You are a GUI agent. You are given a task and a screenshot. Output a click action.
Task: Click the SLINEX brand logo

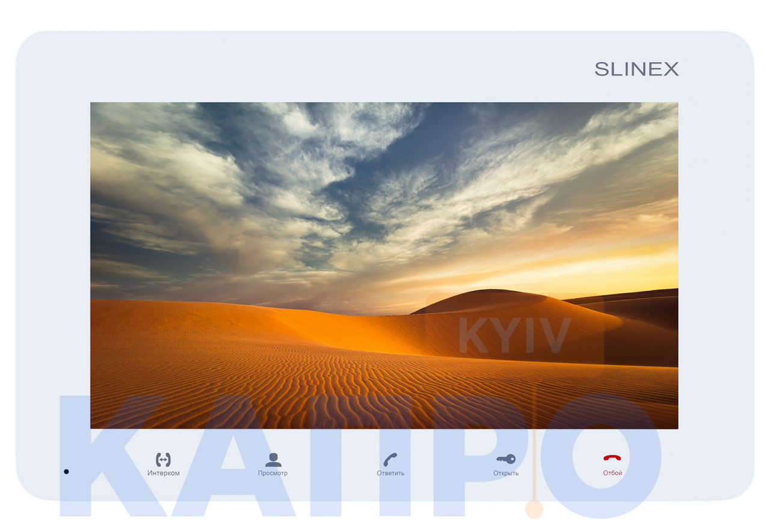tap(636, 70)
